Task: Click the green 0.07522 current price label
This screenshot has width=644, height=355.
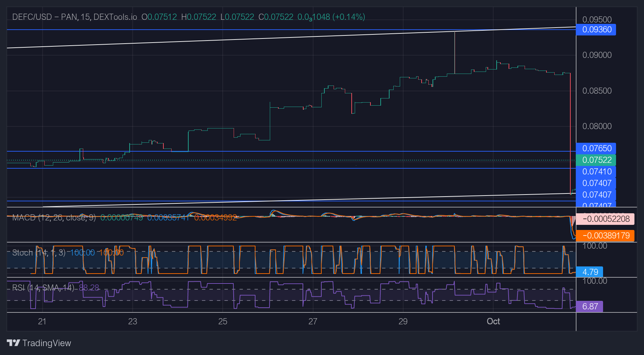Action: point(596,160)
